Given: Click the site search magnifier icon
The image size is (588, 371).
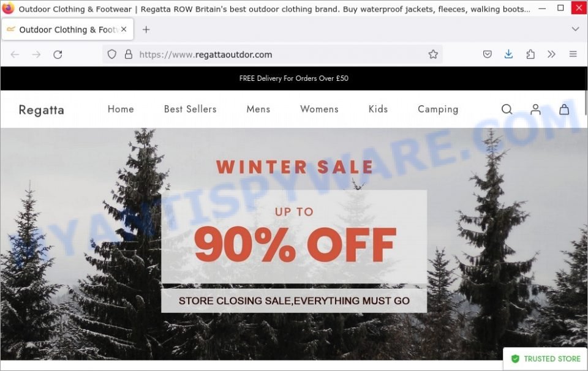Looking at the screenshot, I should [507, 109].
